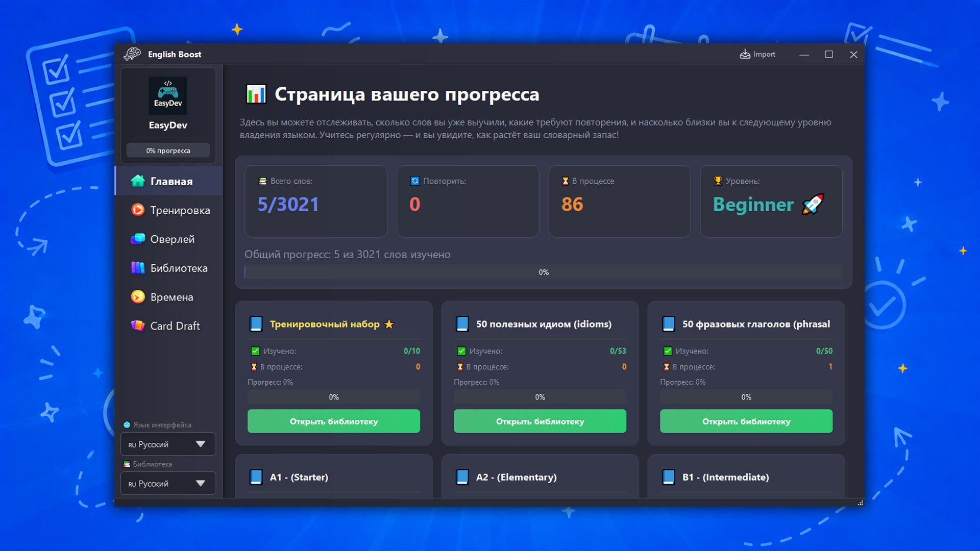Open the Card Draft section

click(169, 325)
